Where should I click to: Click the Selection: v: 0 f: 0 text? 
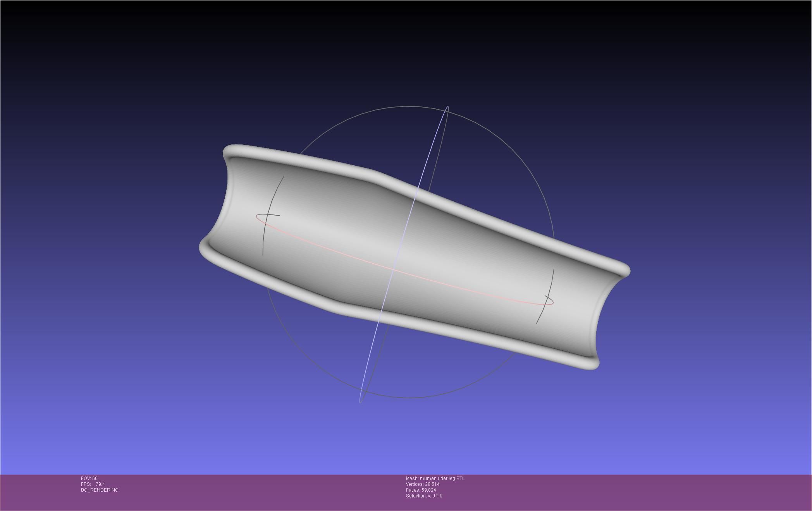[424, 496]
